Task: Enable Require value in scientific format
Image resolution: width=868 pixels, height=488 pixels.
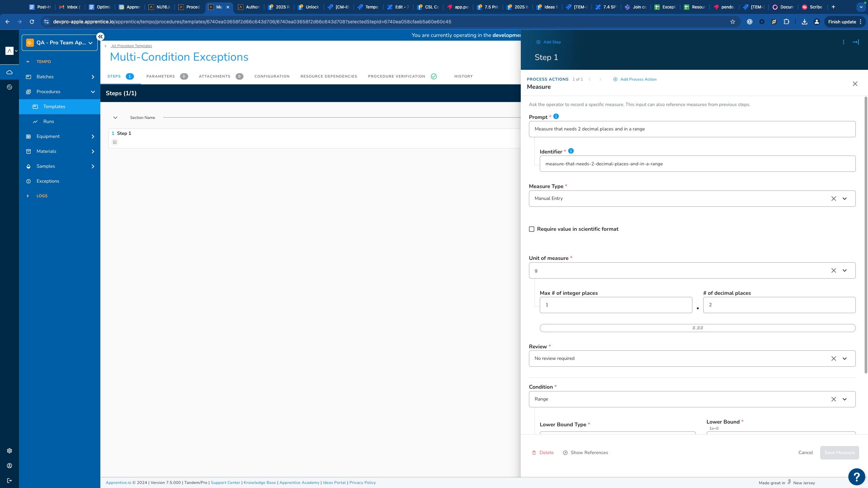Action: pos(532,229)
